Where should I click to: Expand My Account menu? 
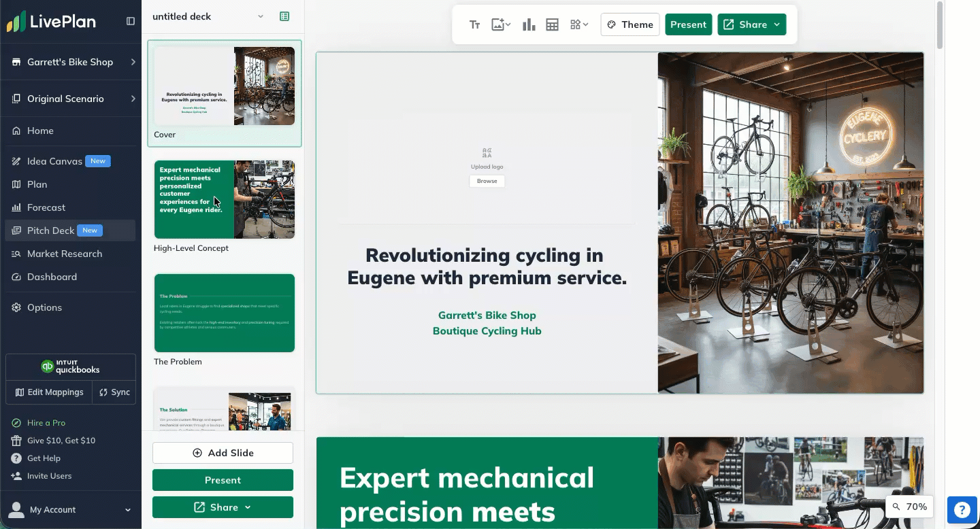(128, 510)
